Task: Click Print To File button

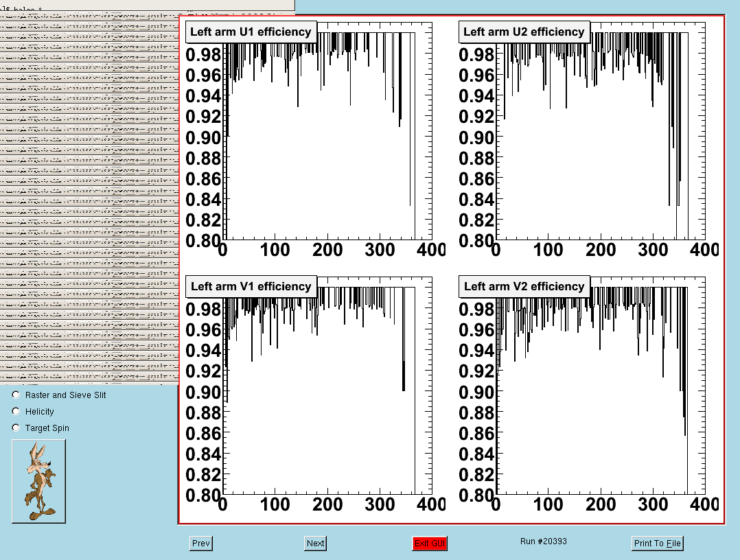Action: (658, 543)
